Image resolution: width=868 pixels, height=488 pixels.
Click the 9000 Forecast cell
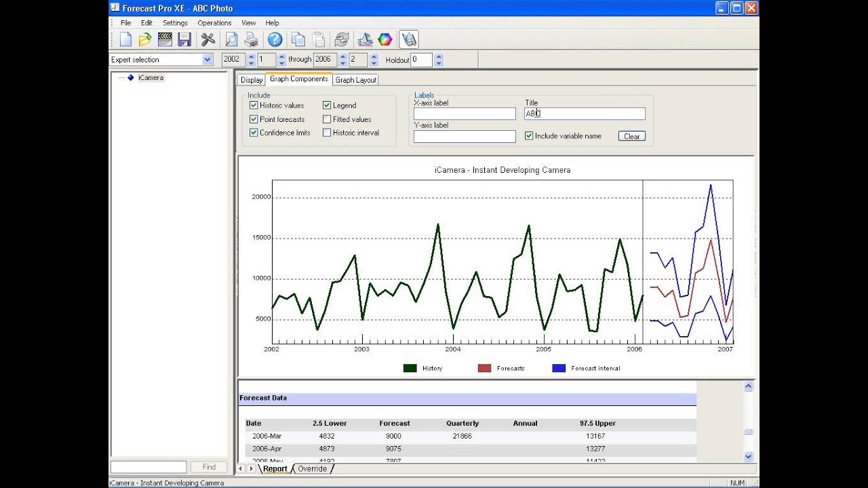393,436
